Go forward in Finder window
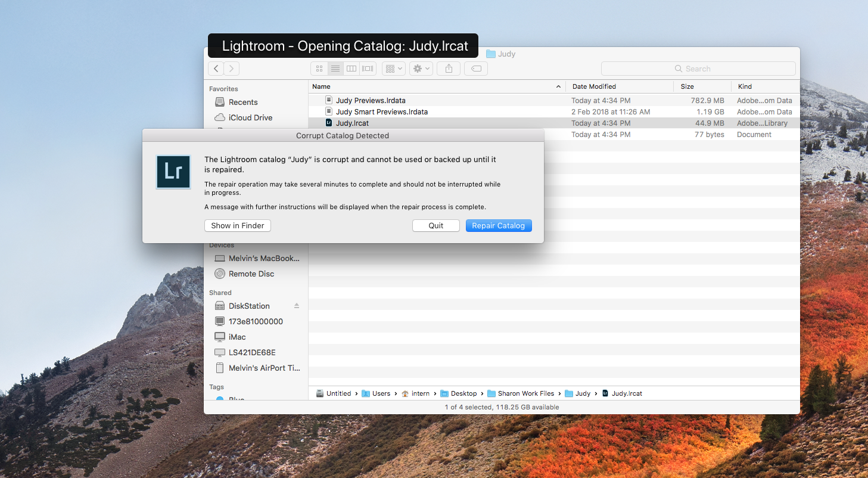 point(232,69)
